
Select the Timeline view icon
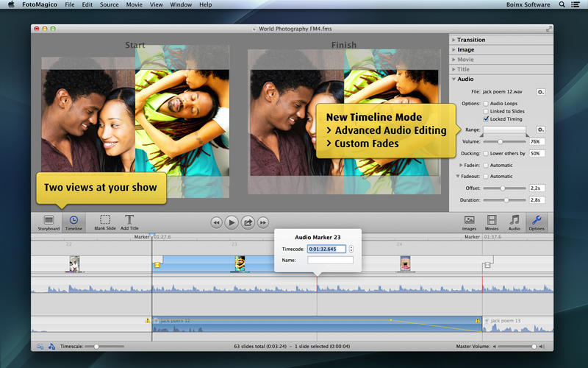tap(73, 220)
